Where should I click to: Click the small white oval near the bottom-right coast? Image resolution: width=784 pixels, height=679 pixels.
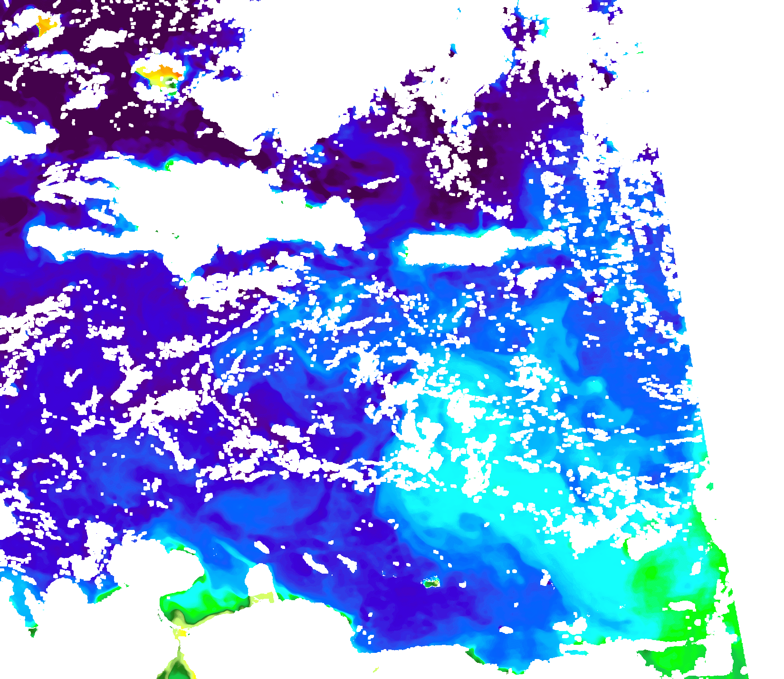point(507,630)
